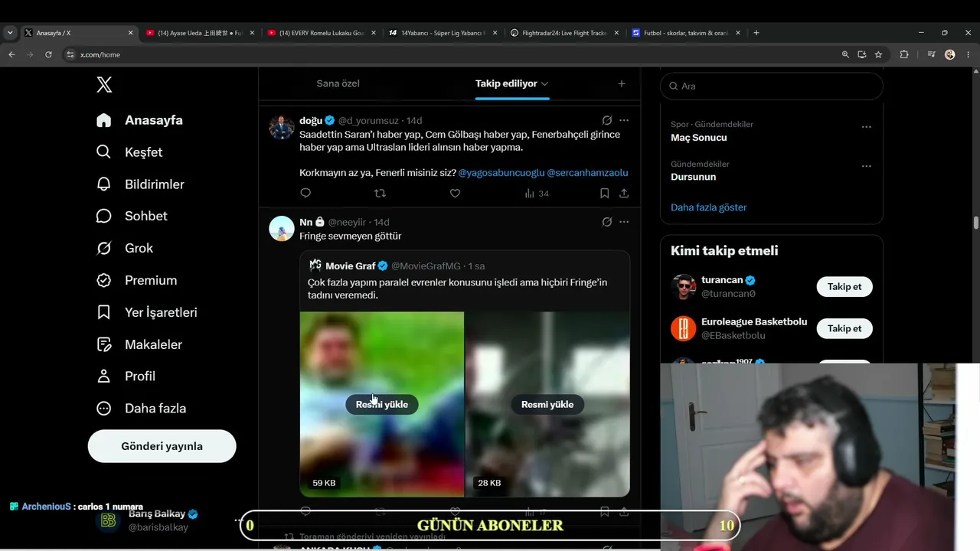Image resolution: width=980 pixels, height=551 pixels.
Task: Open the browser tab search dropdown
Action: pyautogui.click(x=10, y=33)
